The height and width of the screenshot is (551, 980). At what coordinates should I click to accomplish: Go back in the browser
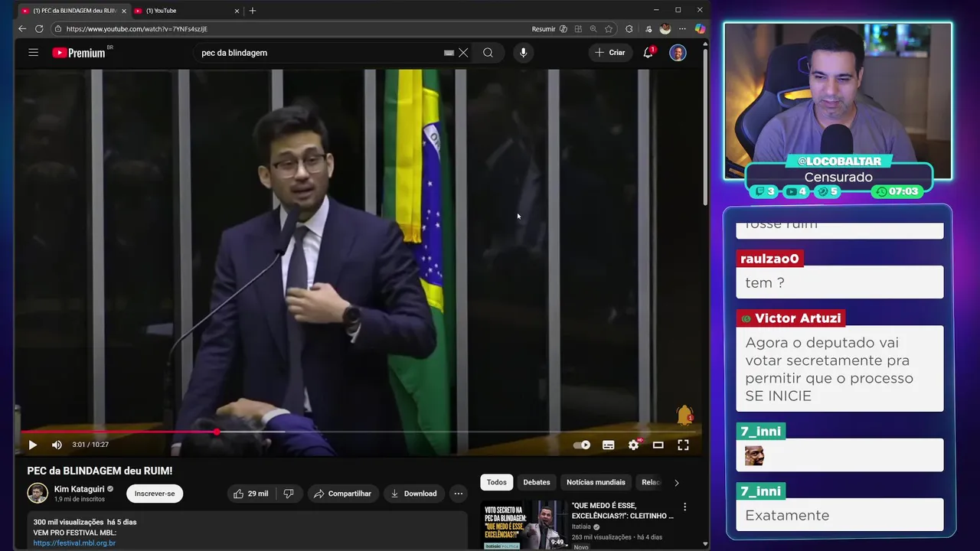22,29
